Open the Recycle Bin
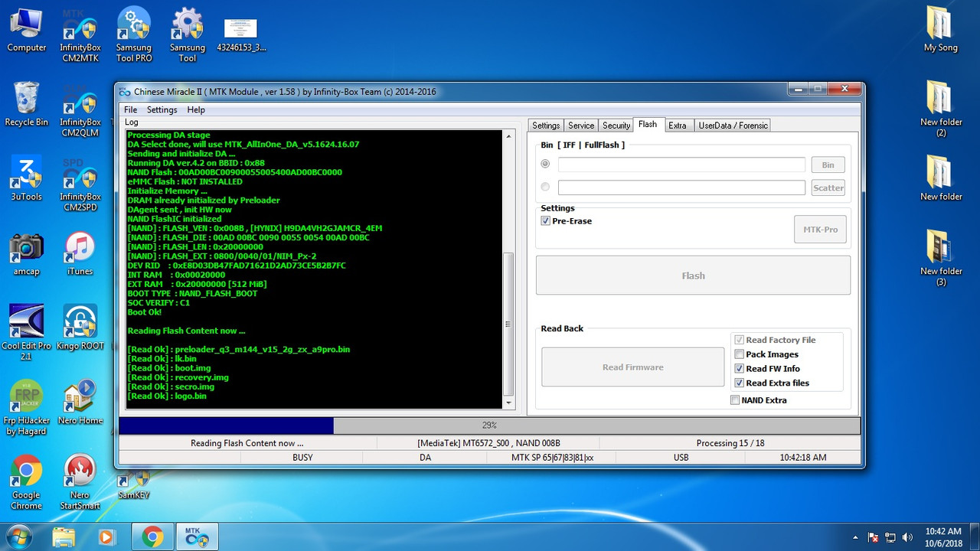This screenshot has height=551, width=980. coord(27,104)
